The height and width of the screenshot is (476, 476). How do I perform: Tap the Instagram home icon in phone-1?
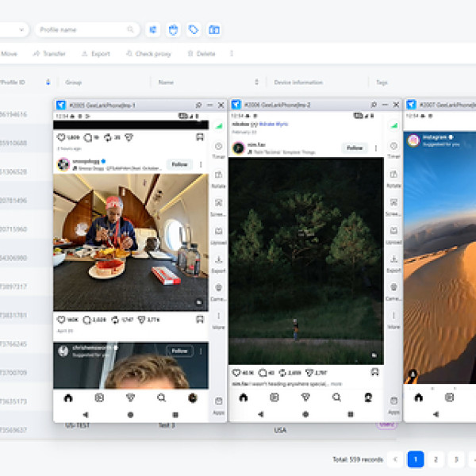(x=68, y=397)
